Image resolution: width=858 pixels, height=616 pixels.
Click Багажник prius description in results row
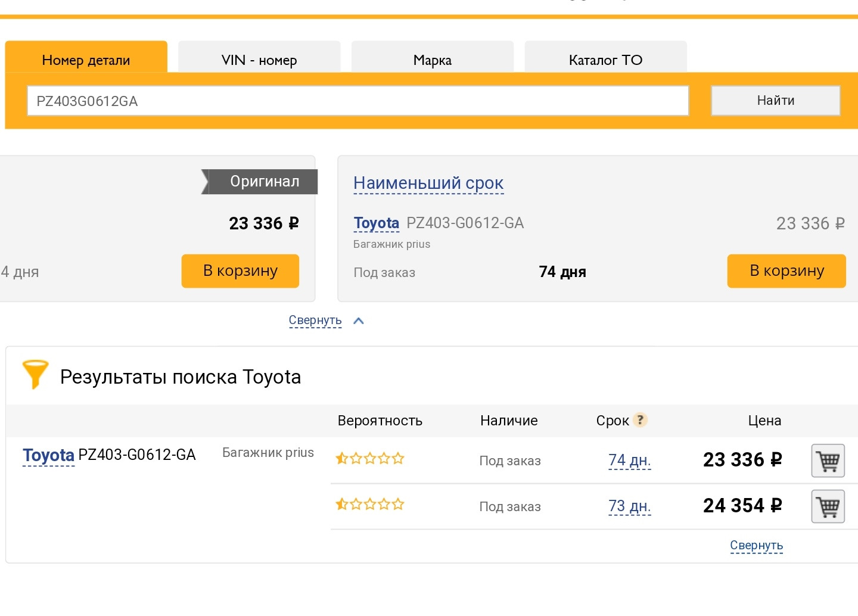point(268,453)
